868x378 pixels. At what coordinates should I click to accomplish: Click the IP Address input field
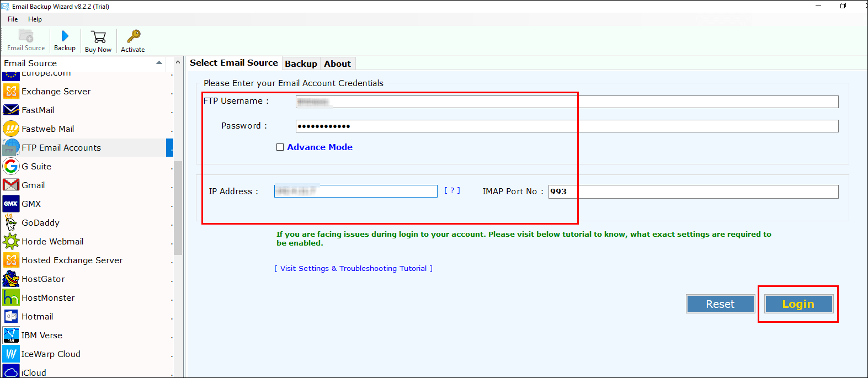point(356,191)
